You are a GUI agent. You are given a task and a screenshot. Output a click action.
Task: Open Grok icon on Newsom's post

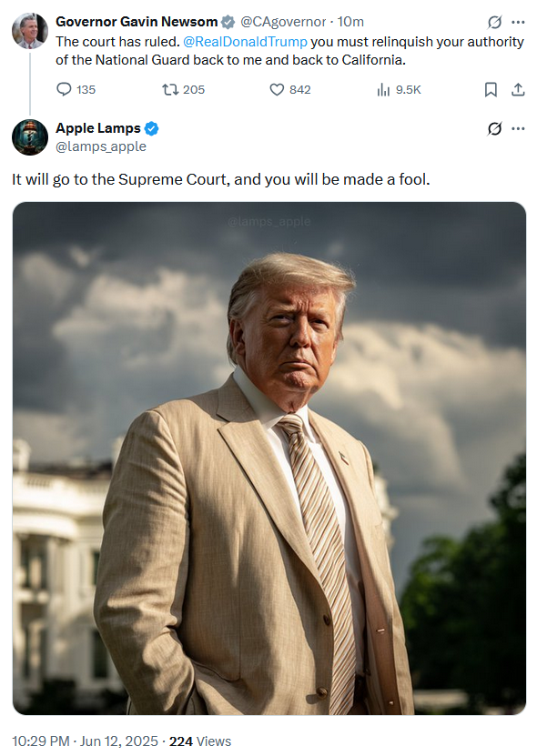(494, 22)
